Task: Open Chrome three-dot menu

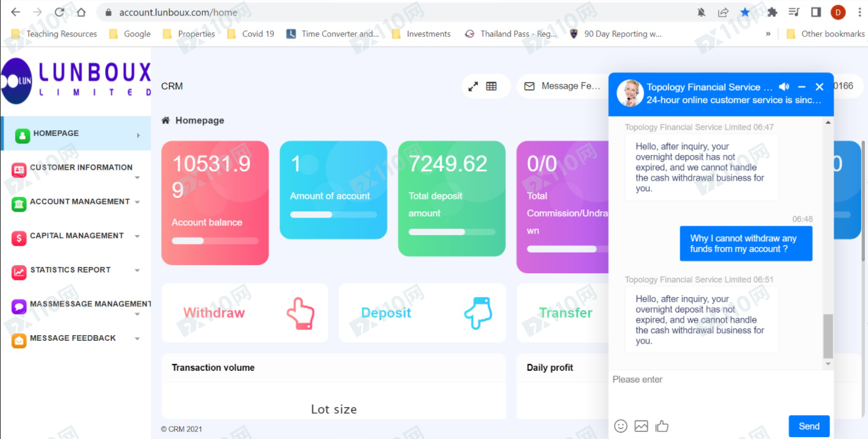Action: pyautogui.click(x=859, y=12)
